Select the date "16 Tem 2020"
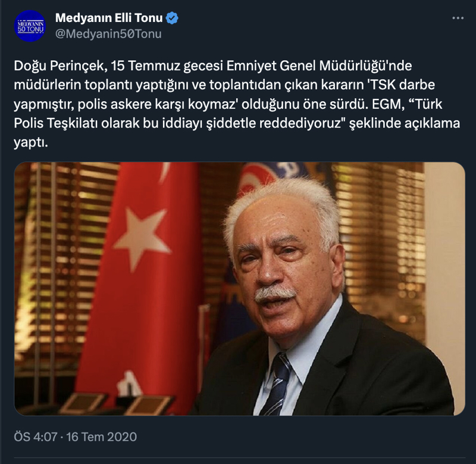Image resolution: width=476 pixels, height=464 pixels. tap(102, 437)
